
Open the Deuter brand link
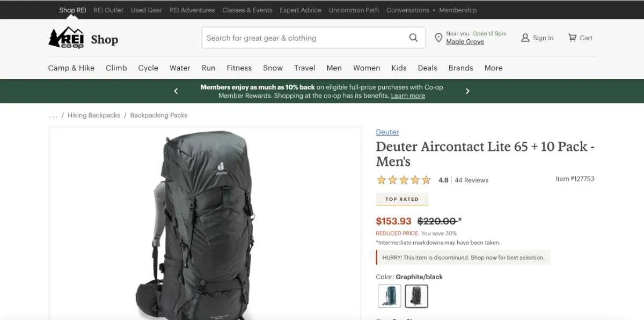(387, 132)
